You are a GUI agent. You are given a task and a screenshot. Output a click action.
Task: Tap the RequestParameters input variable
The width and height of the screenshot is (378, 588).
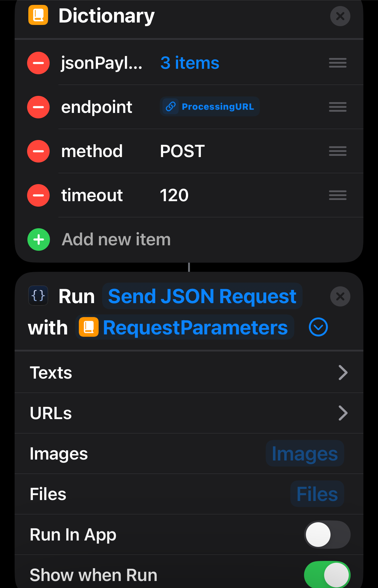pyautogui.click(x=184, y=327)
